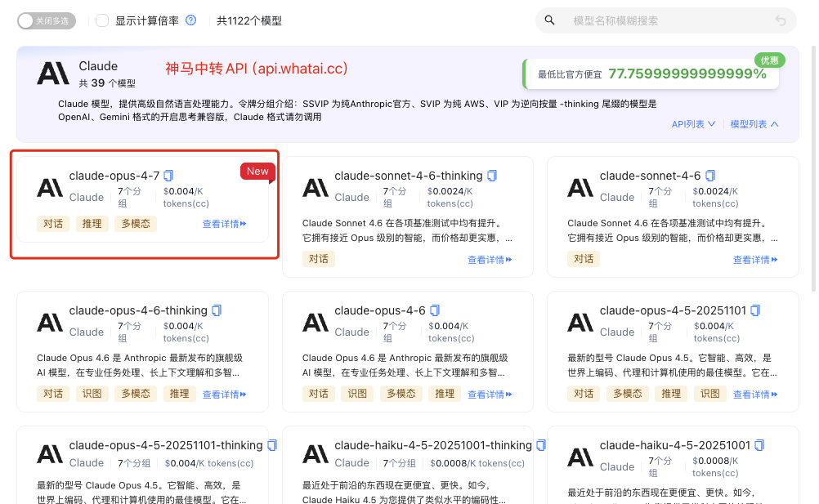The width and height of the screenshot is (819, 504).
Task: Click the logo on claude-opus-4-5-20251101-thinking card
Action: (x=50, y=454)
